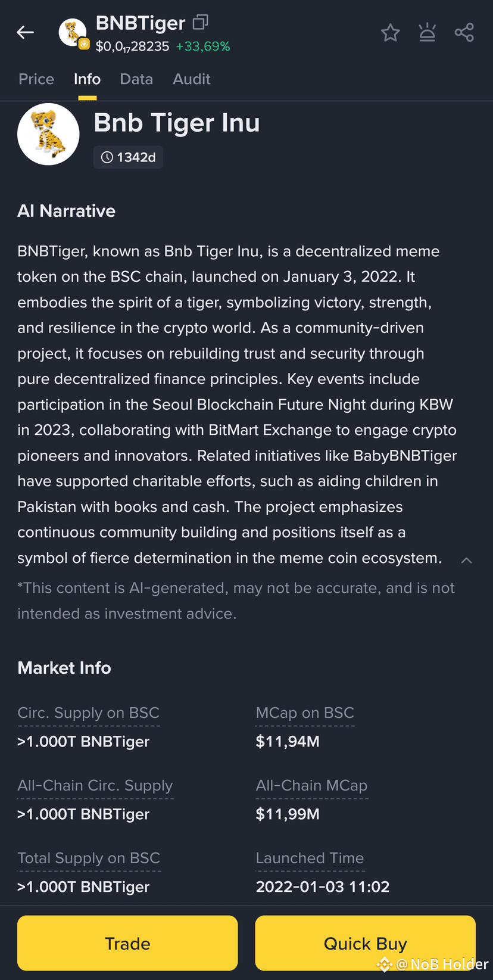493x980 pixels.
Task: Click the Bnb Tiger Inu title text
Action: tap(176, 123)
